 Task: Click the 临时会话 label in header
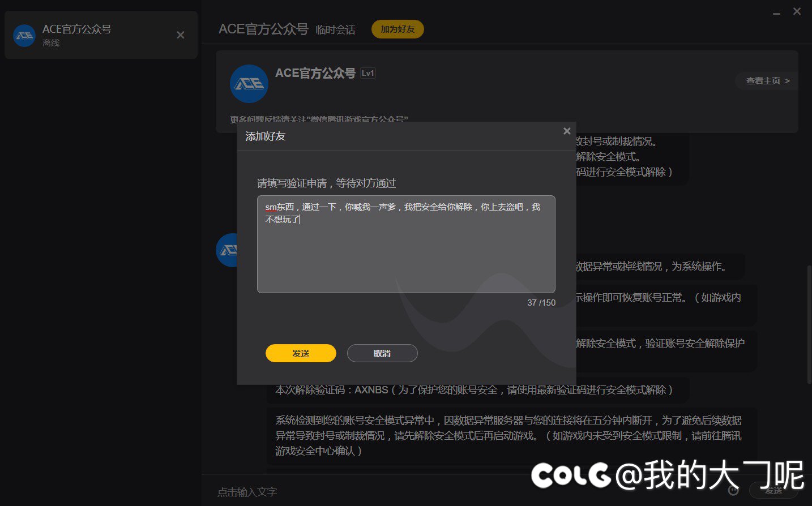pos(336,30)
